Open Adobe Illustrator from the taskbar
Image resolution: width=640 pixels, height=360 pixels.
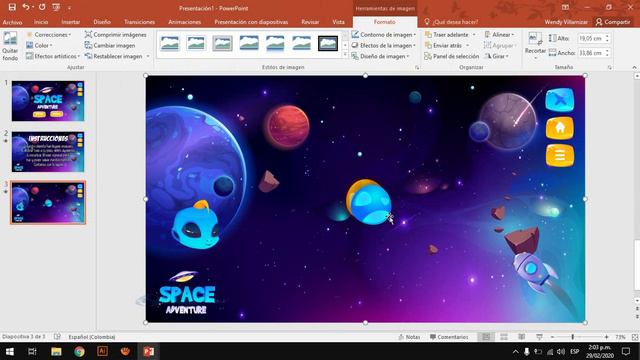(102, 351)
